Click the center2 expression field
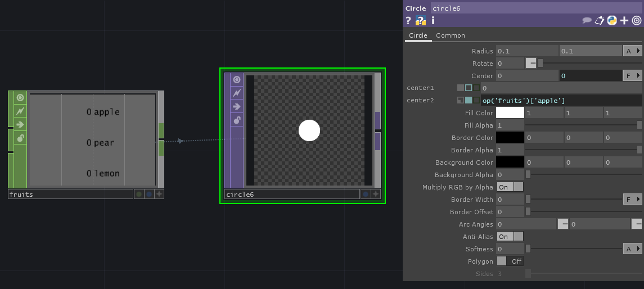 tap(561, 101)
